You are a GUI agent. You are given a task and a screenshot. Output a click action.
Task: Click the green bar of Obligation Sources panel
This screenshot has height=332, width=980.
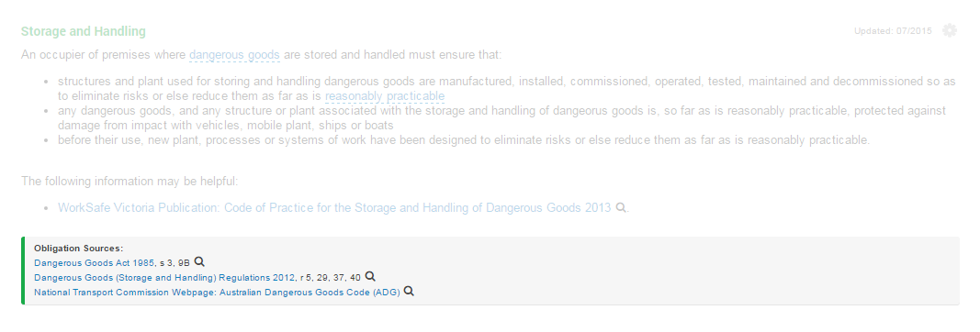pos(22,271)
